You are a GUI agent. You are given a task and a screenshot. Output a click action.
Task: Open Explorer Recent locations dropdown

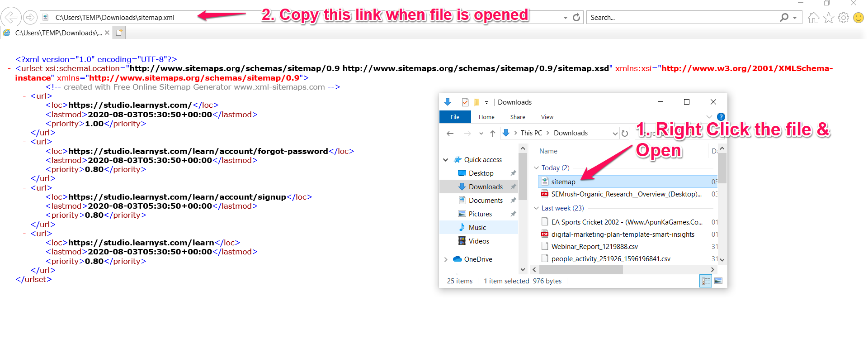click(x=481, y=134)
